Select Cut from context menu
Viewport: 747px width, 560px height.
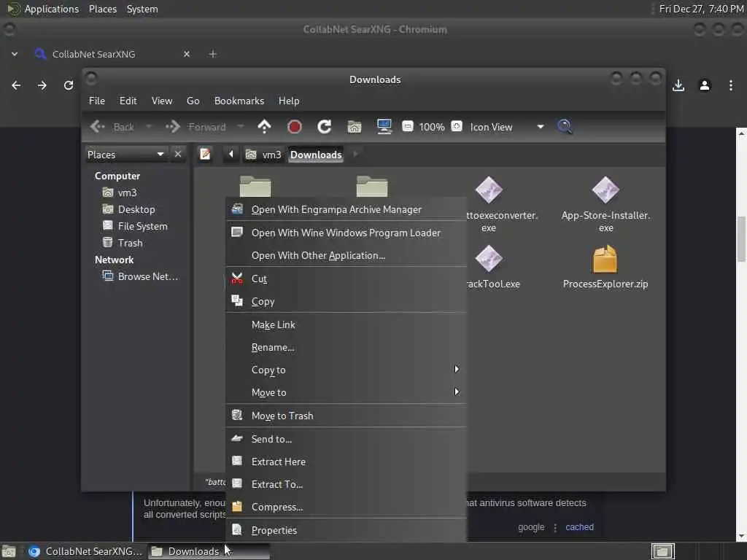pos(347,279)
